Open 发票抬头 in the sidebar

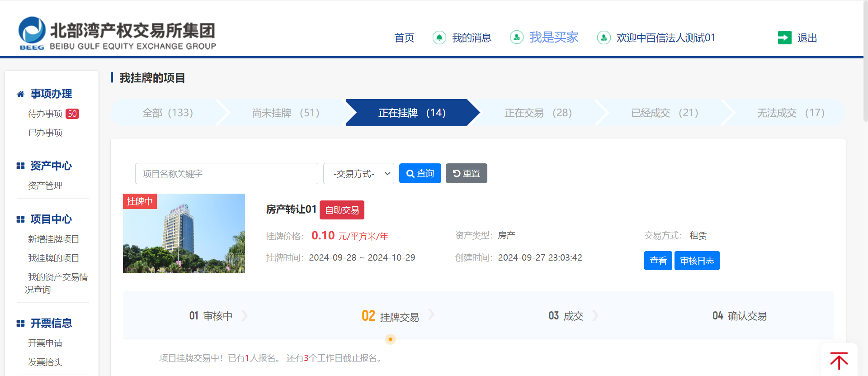point(45,362)
